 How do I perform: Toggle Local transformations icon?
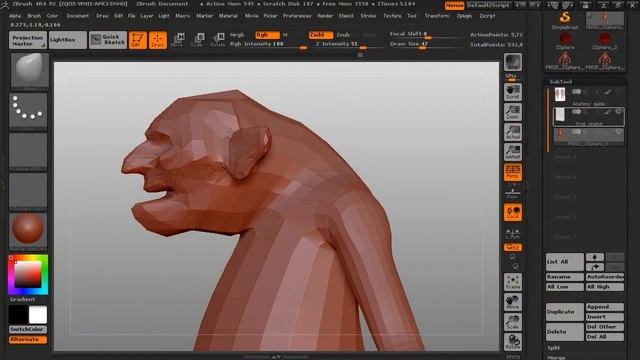click(x=513, y=212)
